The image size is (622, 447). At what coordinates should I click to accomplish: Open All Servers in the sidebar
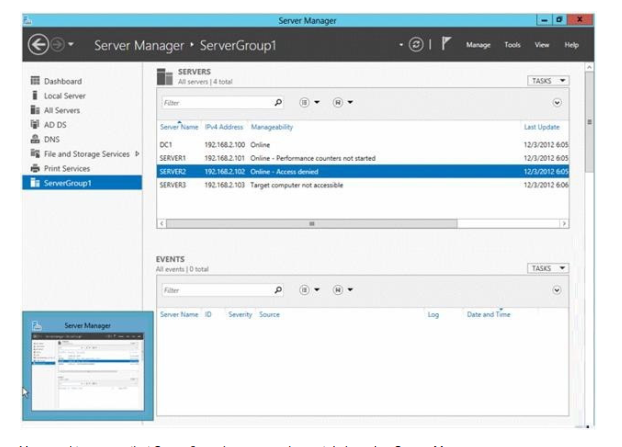click(x=62, y=110)
